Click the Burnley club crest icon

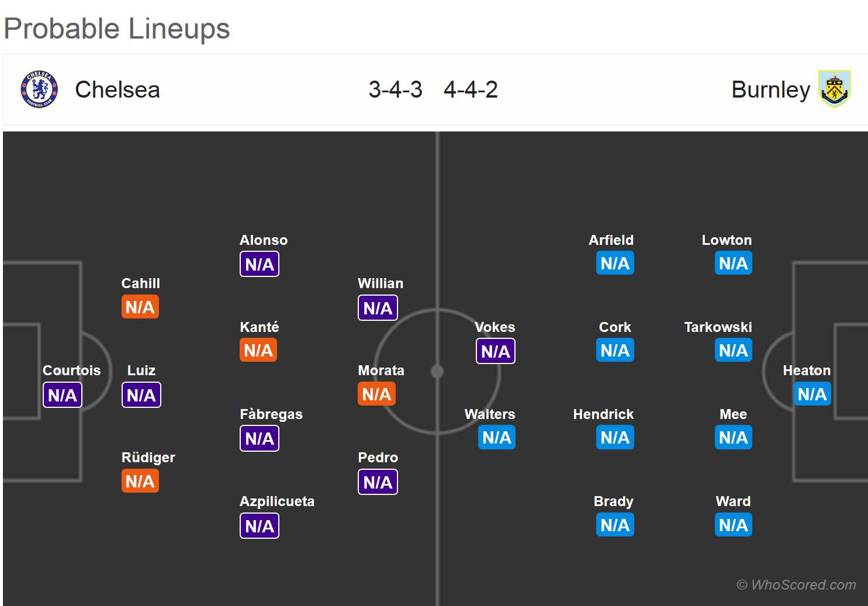click(x=834, y=89)
